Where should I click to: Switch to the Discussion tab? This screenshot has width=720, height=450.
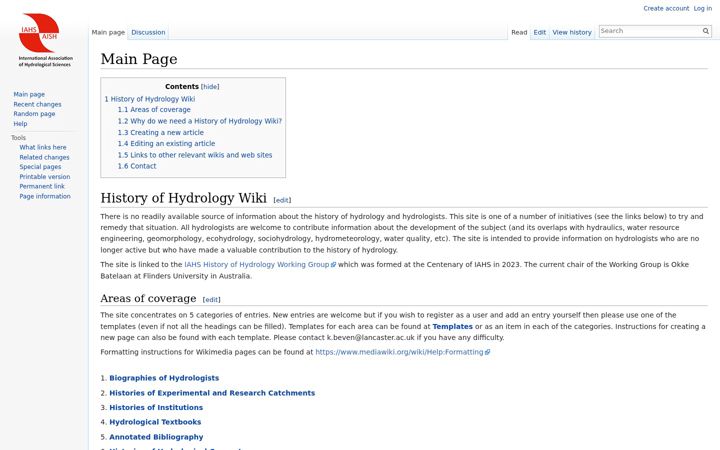pyautogui.click(x=148, y=33)
